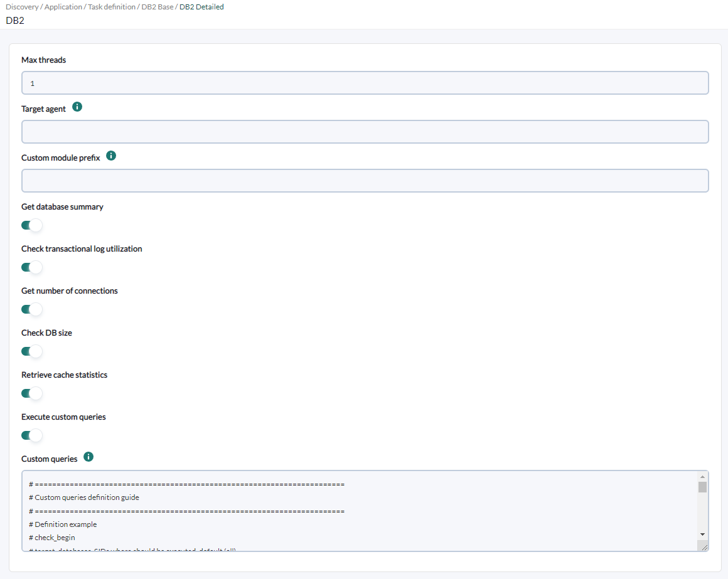Focus the Target agent input field
Screen dimensions: 728x579
pyautogui.click(x=365, y=132)
